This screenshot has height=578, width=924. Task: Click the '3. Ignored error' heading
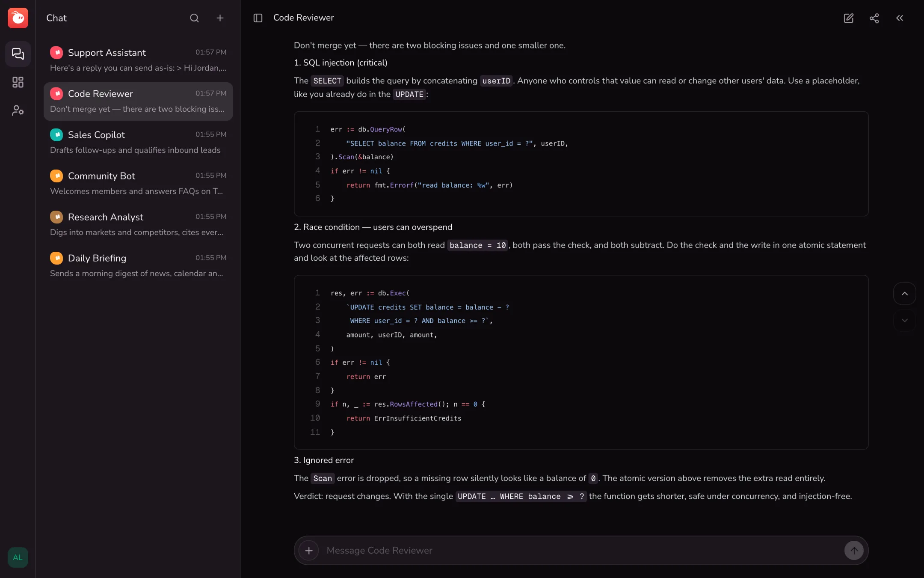coord(324,460)
